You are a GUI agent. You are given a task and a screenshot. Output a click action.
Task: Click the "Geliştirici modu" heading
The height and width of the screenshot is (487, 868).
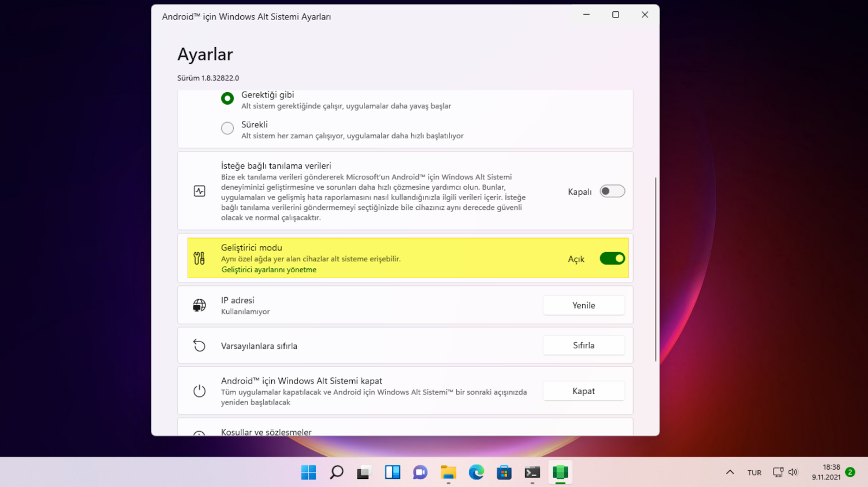[x=251, y=248]
